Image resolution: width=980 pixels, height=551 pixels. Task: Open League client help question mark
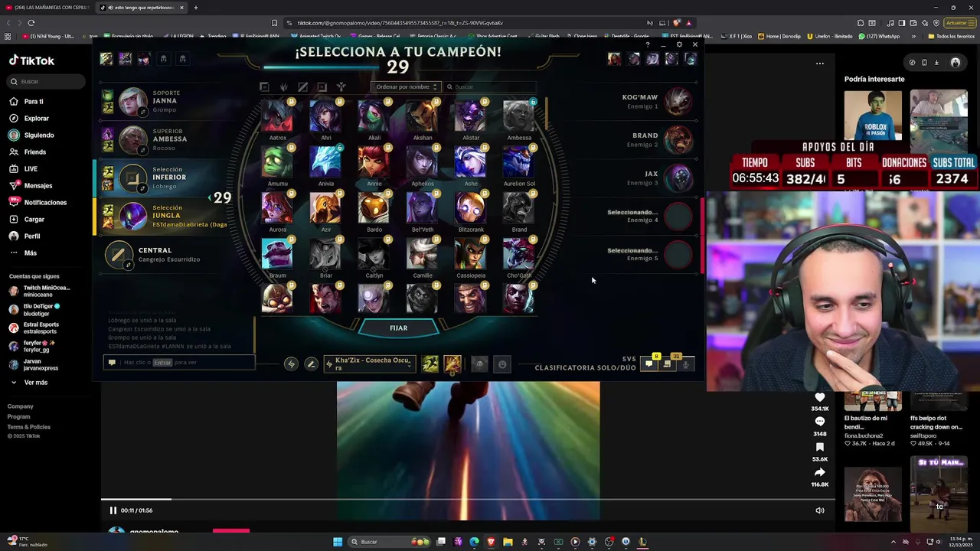[x=648, y=44]
